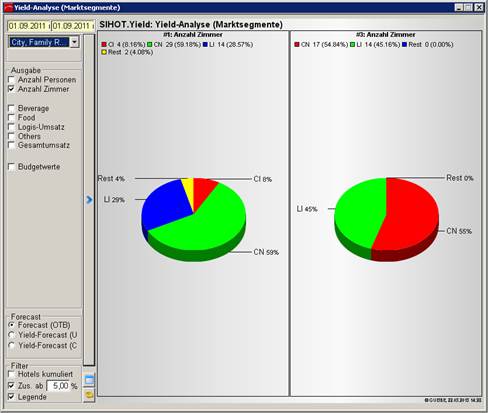This screenshot has width=488, height=413.
Task: Tick the Logis-Umsatz checkbox
Action: click(x=12, y=127)
